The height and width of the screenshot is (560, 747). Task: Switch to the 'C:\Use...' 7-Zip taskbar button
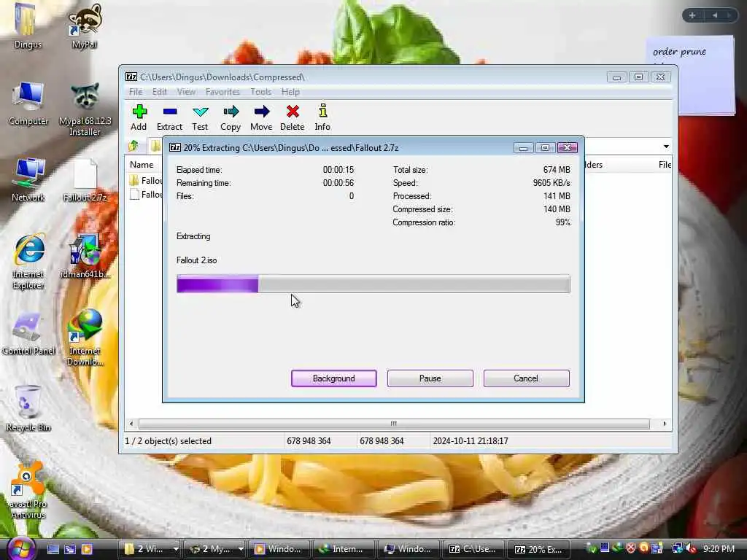click(473, 549)
